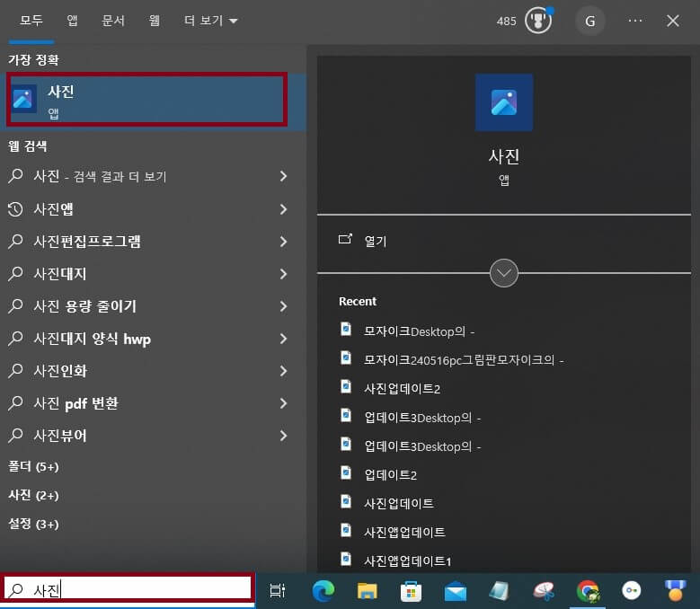This screenshot has width=700, height=609.
Task: Expand arrow for 사진 pdf 변환
Action: (283, 403)
